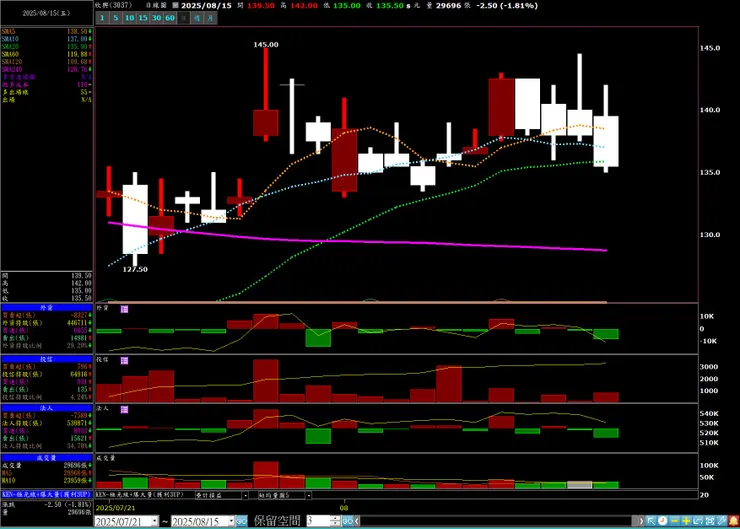
Task: Click the MA5 volume row in 成交量 panel
Action: click(x=47, y=473)
